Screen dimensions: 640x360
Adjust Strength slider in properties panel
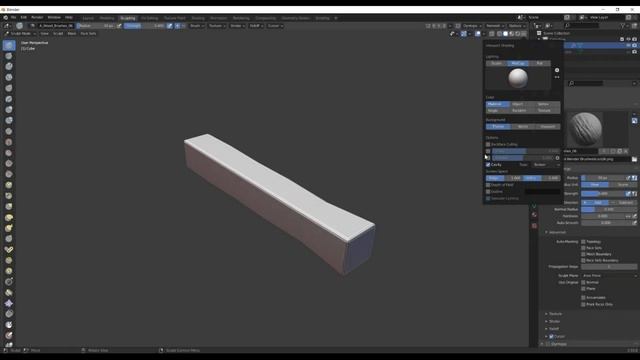pyautogui.click(x=604, y=194)
